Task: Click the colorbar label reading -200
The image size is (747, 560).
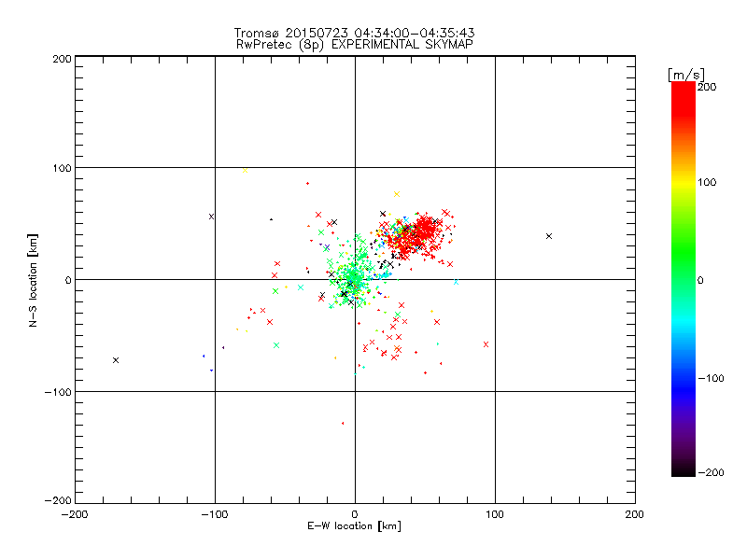Action: pos(711,472)
